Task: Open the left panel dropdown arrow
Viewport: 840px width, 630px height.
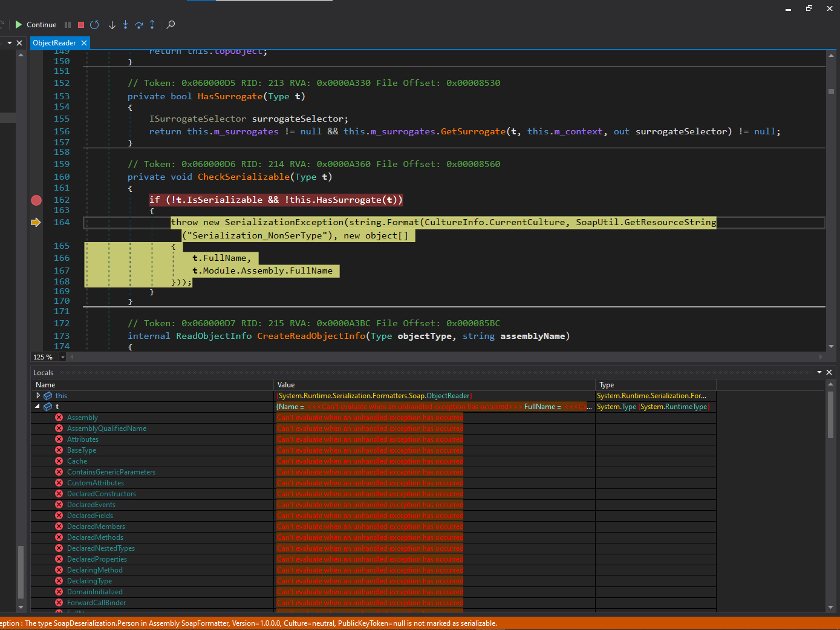Action: point(10,43)
